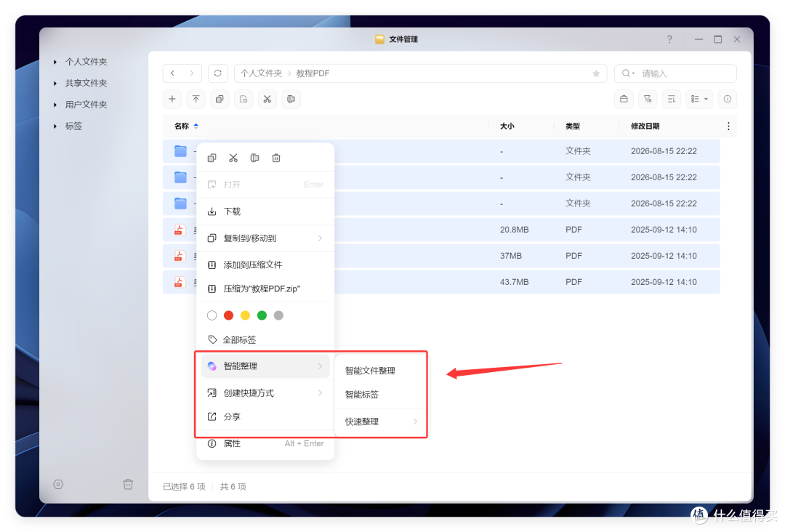Sort by the 名称 column header
Image resolution: width=785 pixels, height=532 pixels.
181,126
